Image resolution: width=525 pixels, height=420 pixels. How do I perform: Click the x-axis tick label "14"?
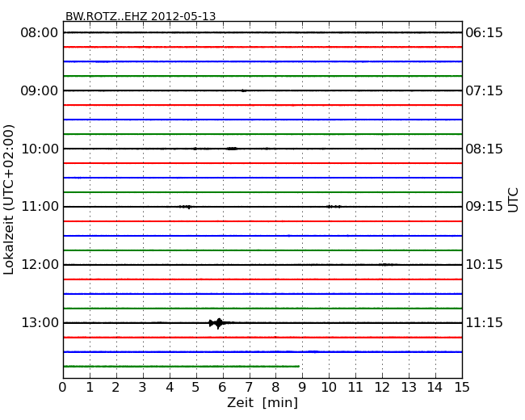click(x=435, y=388)
